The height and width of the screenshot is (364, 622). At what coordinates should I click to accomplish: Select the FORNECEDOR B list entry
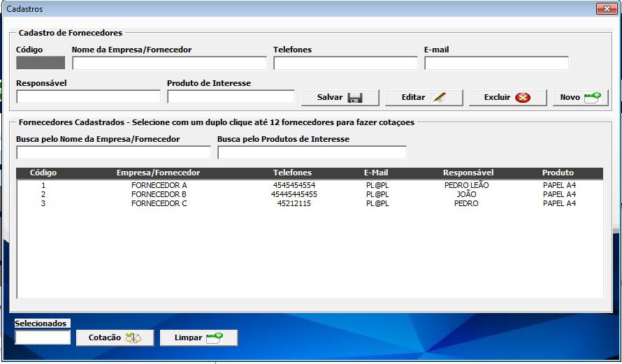coord(159,194)
